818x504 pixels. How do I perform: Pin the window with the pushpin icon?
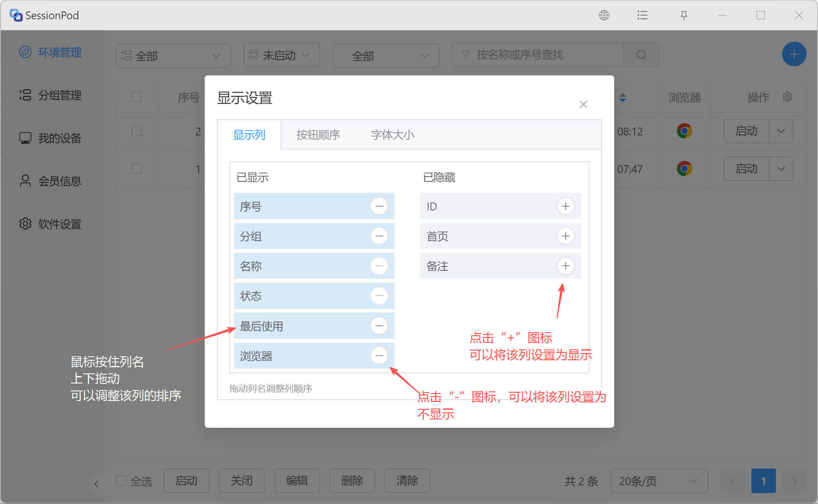click(683, 15)
